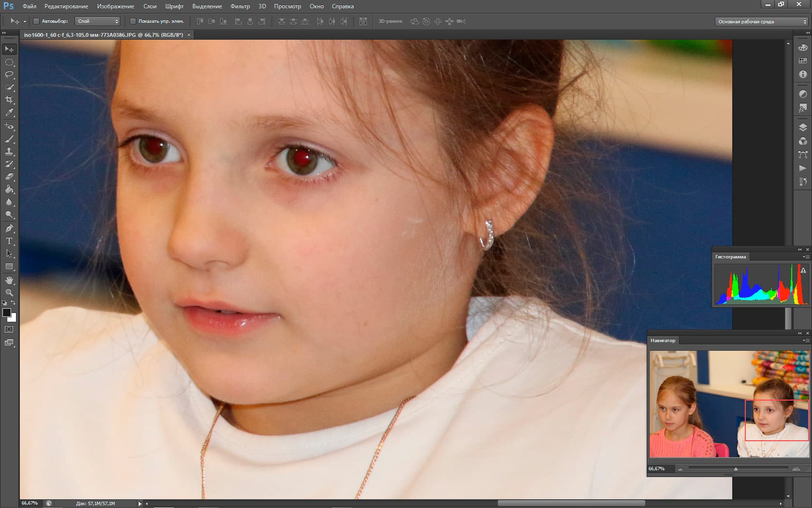812x508 pixels.
Task: Select the Pen tool
Action: [9, 228]
